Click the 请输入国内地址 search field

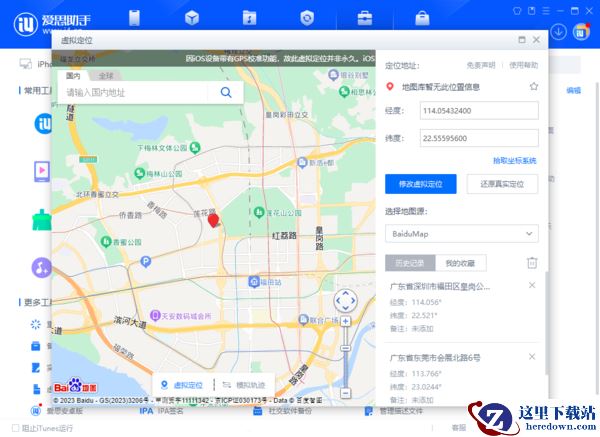[x=136, y=92]
